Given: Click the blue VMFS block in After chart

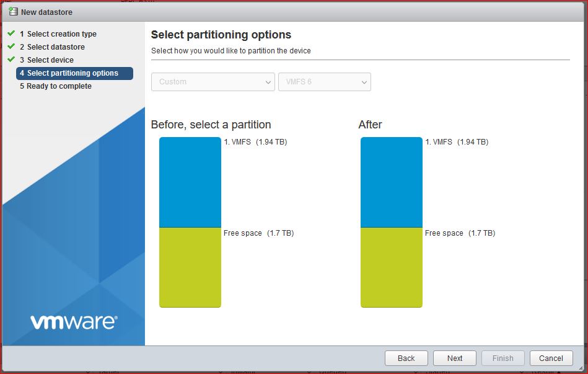Looking at the screenshot, I should 392,182.
